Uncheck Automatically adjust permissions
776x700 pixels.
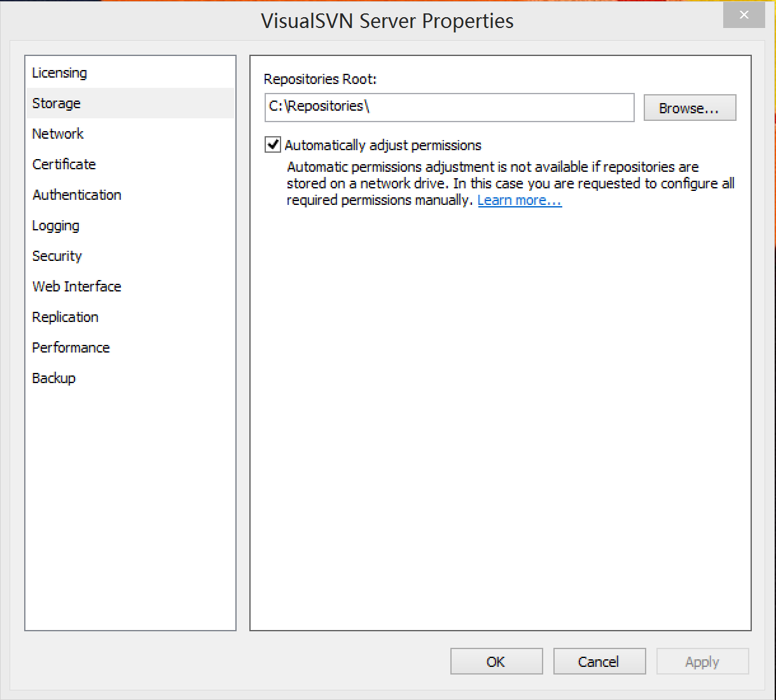click(x=273, y=145)
